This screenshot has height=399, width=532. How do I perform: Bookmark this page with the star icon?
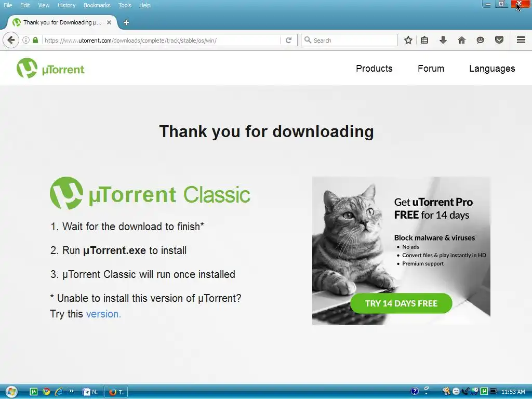[x=408, y=41]
